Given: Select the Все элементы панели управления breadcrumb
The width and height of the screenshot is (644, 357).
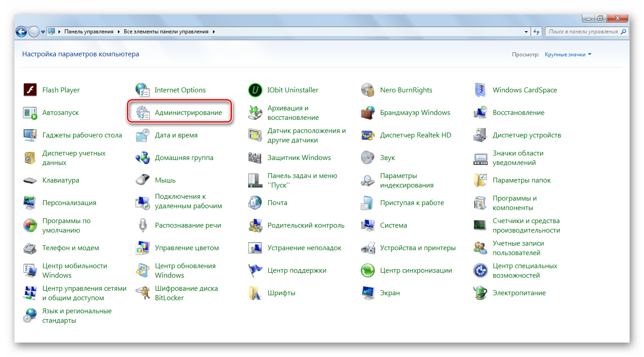Looking at the screenshot, I should pos(165,32).
